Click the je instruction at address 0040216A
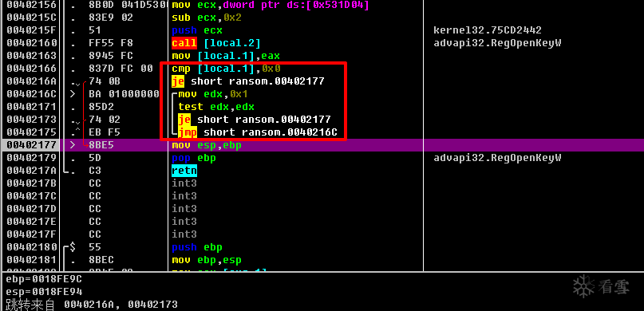This screenshot has height=311, width=644. 248,81
